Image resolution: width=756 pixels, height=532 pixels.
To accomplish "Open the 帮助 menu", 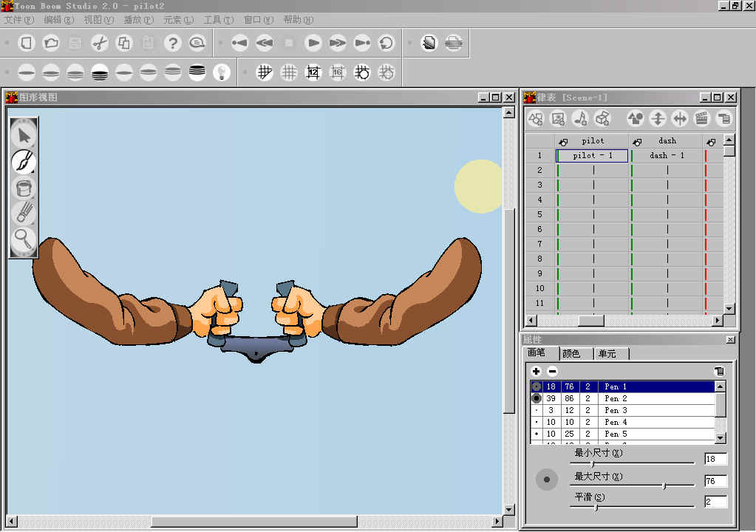I will click(299, 20).
